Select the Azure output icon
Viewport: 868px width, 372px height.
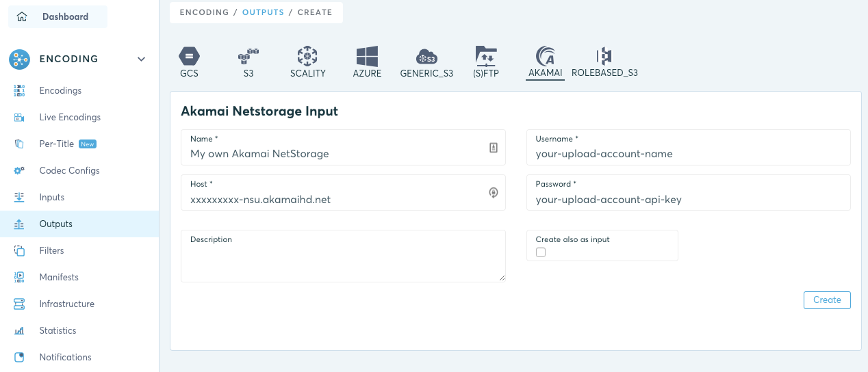367,57
